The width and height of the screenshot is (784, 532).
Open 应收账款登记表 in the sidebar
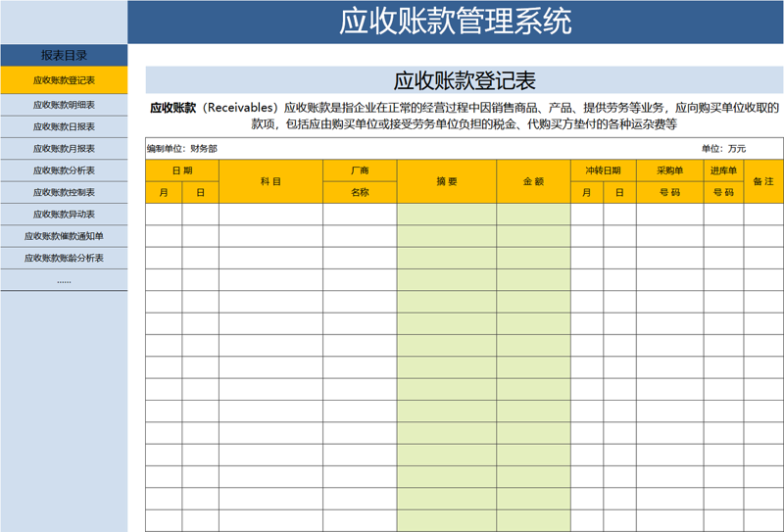(x=64, y=80)
